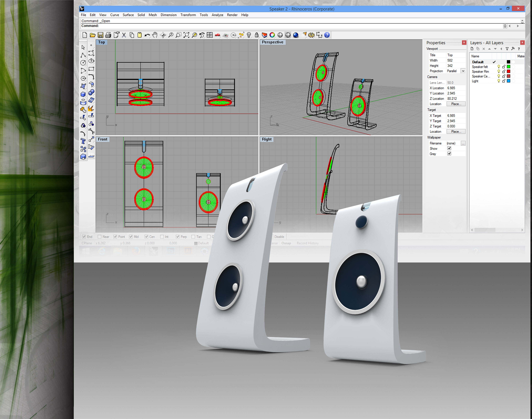Image resolution: width=532 pixels, height=419 pixels.
Task: Select Zoom Extents in the toolbar
Action: [x=186, y=35]
